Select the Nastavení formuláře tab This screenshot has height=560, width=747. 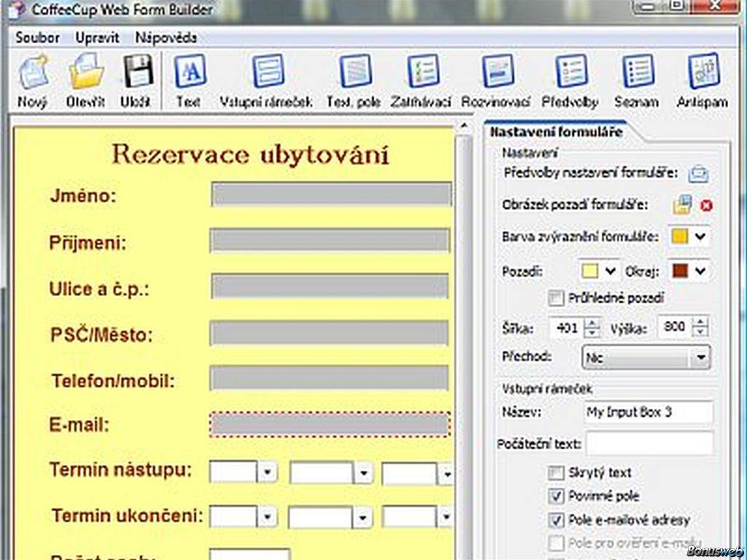(x=556, y=132)
